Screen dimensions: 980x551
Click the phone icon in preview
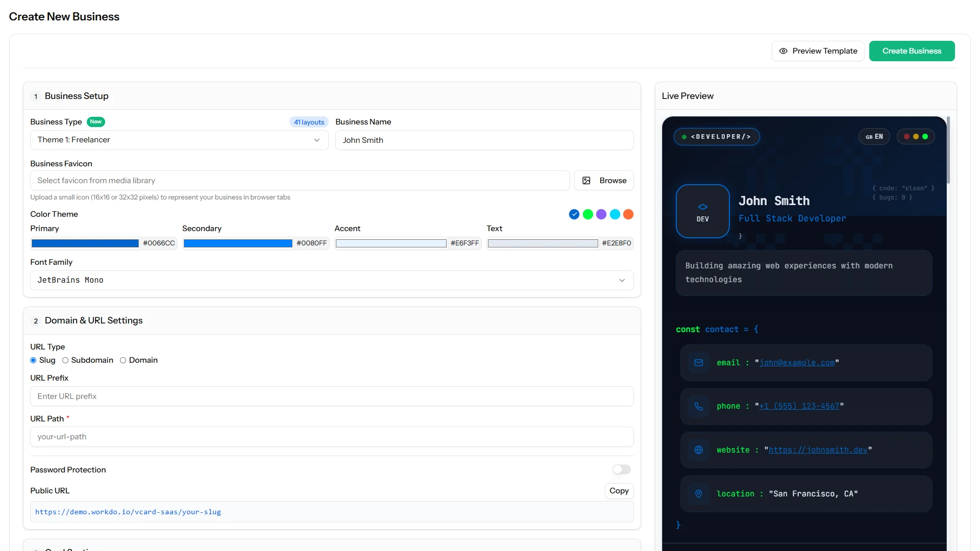[x=699, y=407]
